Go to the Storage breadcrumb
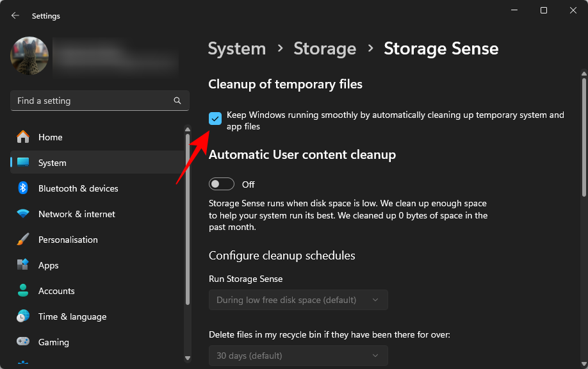 coord(325,49)
